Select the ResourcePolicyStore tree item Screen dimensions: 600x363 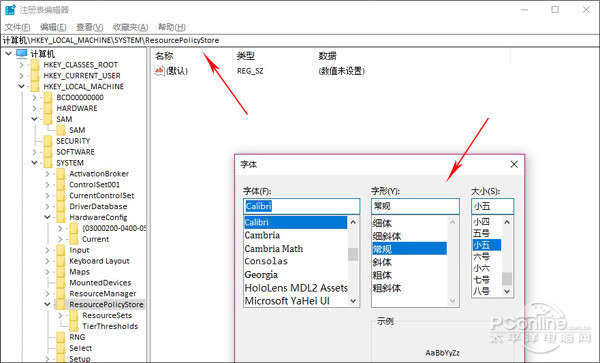click(x=106, y=304)
